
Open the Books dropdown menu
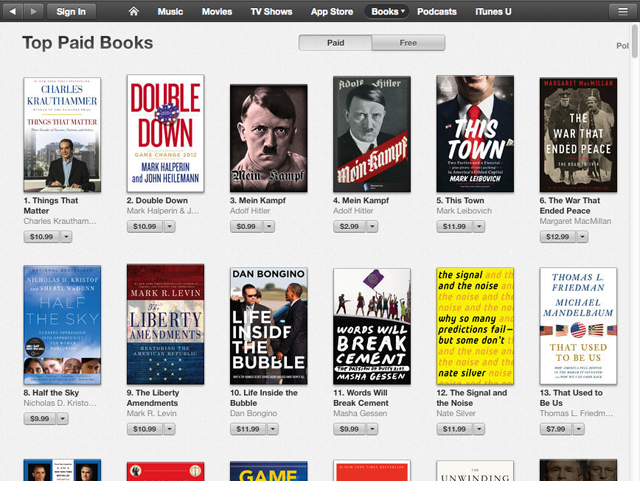(x=388, y=11)
